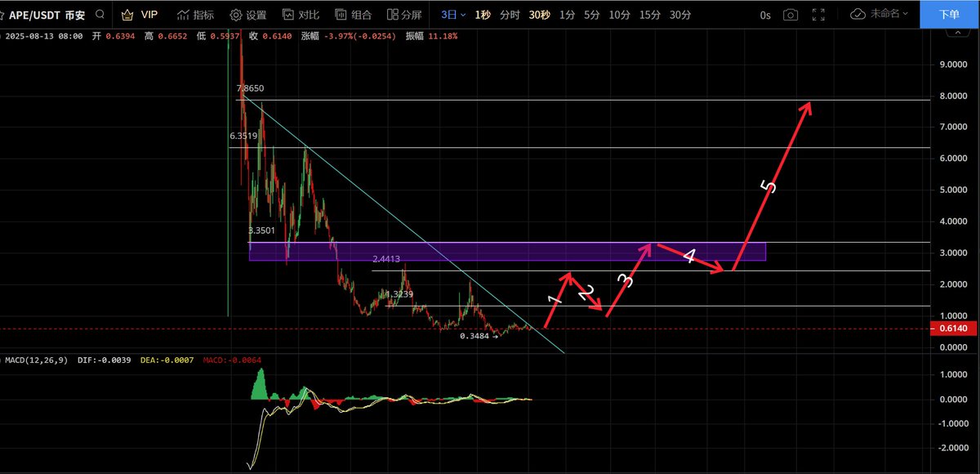Click the 涨幅 -3.97%(-0.0254) change value
The image size is (980, 474).
click(x=350, y=36)
